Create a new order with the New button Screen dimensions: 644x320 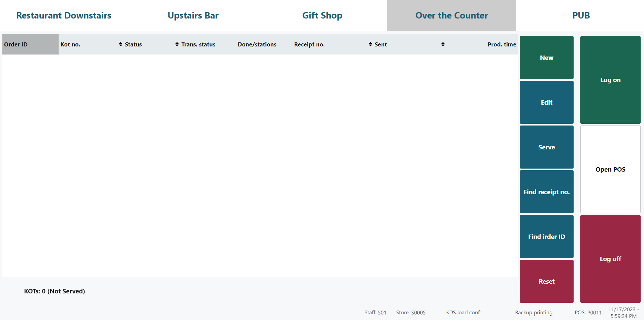547,58
